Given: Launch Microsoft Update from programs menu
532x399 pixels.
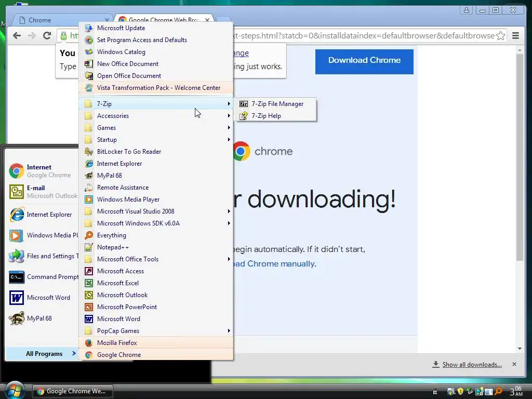Looking at the screenshot, I should 156,28.
